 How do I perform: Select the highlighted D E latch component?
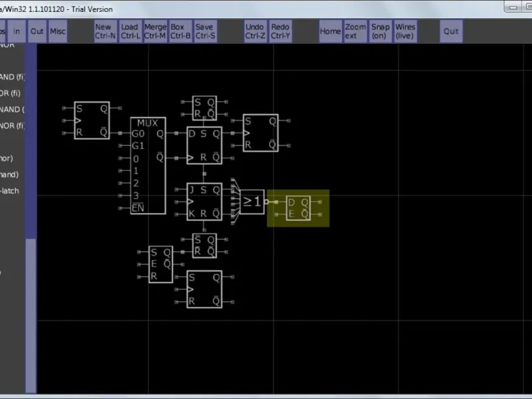298,208
